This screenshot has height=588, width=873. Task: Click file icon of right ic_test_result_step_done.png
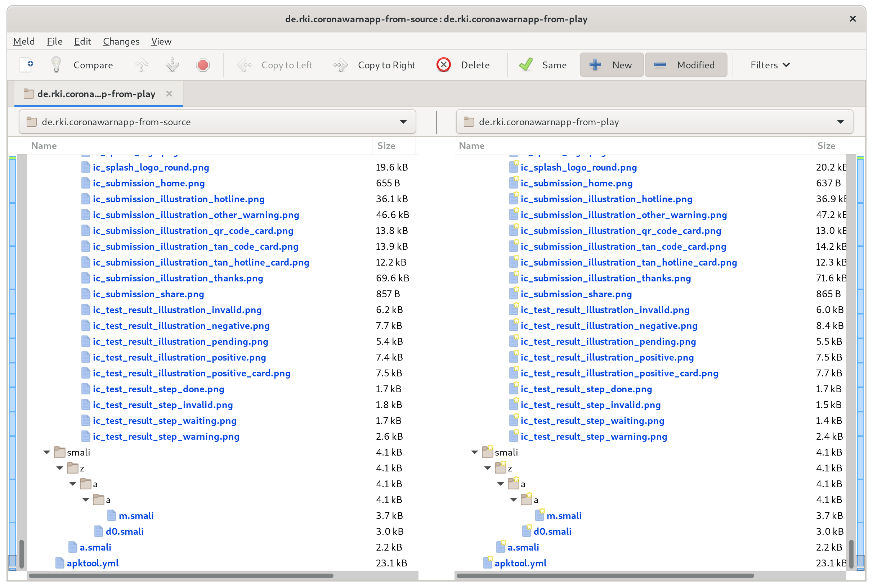[x=514, y=389]
